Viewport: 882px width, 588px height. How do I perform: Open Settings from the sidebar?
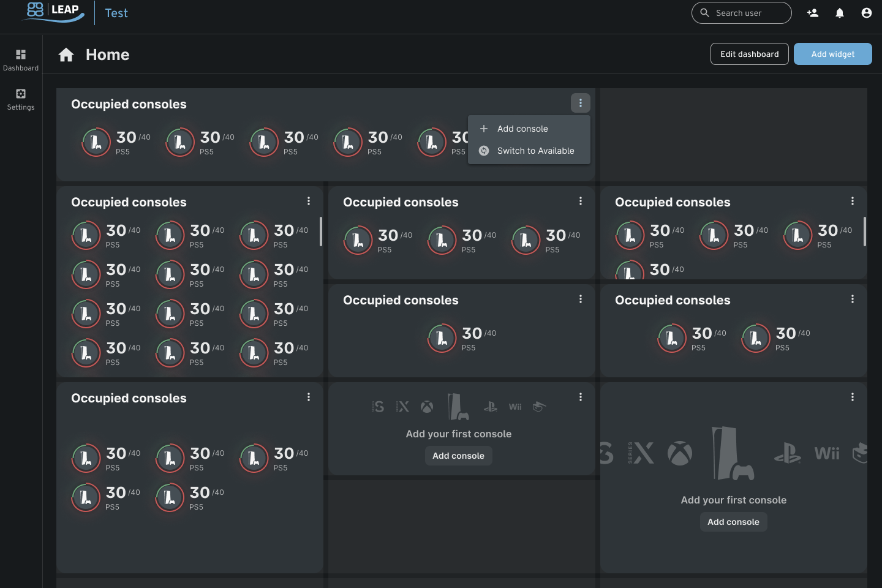click(x=21, y=99)
